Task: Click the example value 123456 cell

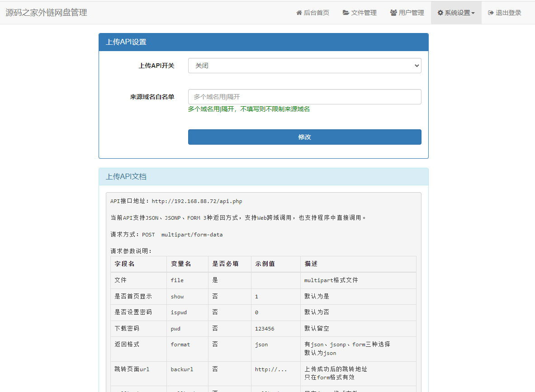Action: [276, 329]
